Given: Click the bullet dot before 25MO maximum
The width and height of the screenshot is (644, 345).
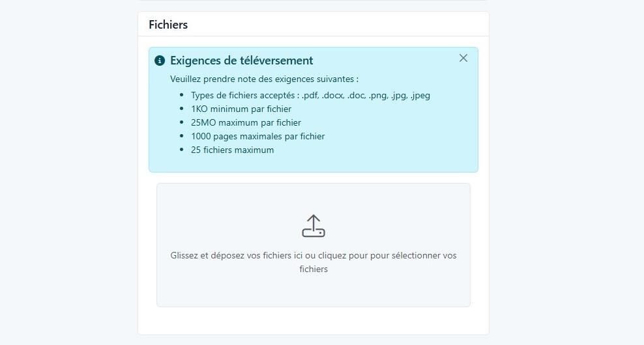Looking at the screenshot, I should [x=182, y=122].
